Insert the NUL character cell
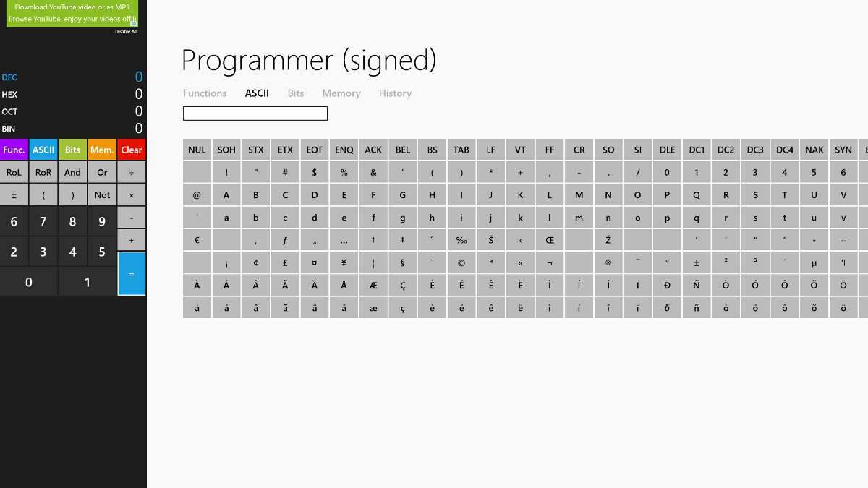 coord(197,150)
